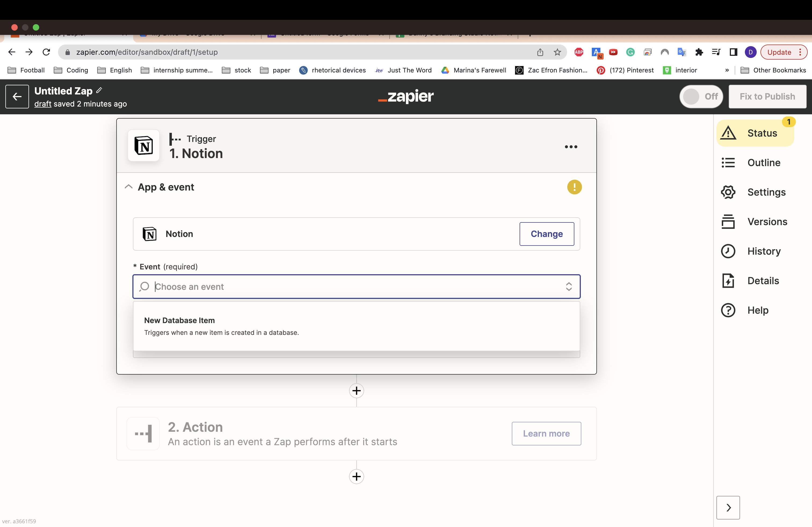Screen dimensions: 812x527
Task: Open the interior bookmark
Action: (x=680, y=70)
